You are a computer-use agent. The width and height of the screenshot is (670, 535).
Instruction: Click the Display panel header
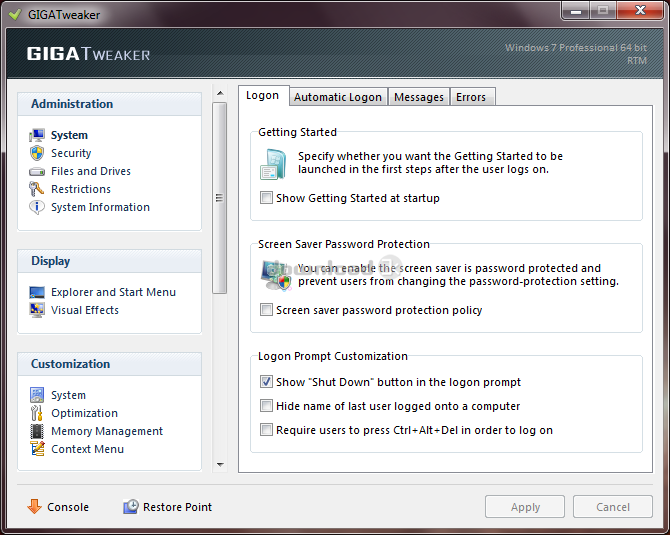tap(109, 261)
